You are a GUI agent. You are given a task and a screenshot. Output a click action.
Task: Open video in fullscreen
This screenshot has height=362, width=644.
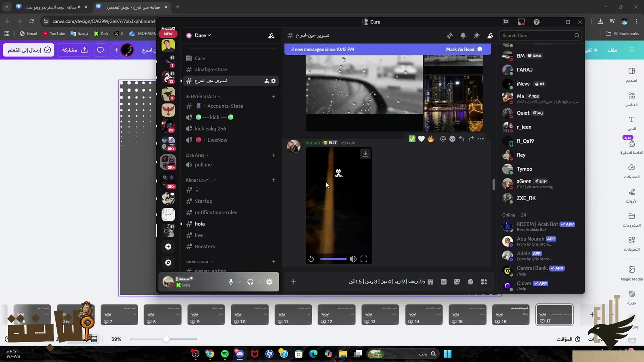(x=364, y=259)
